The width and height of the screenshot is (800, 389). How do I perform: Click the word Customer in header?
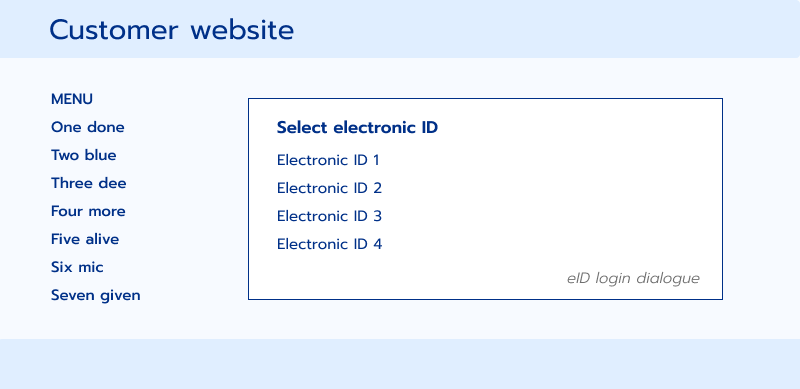pos(114,30)
